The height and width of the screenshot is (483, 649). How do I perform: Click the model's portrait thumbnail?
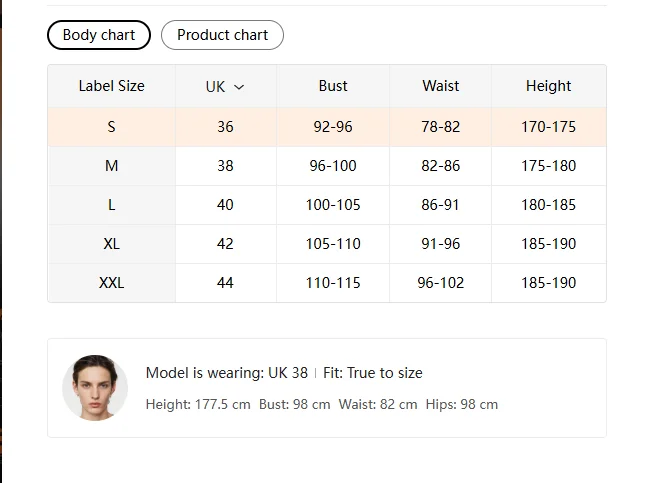click(95, 387)
